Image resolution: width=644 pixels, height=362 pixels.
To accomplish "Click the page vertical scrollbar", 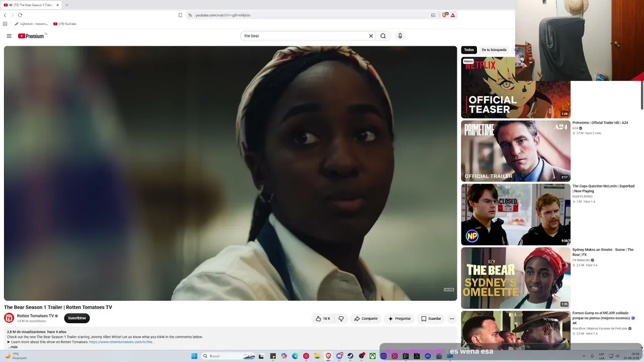I will click(x=641, y=95).
